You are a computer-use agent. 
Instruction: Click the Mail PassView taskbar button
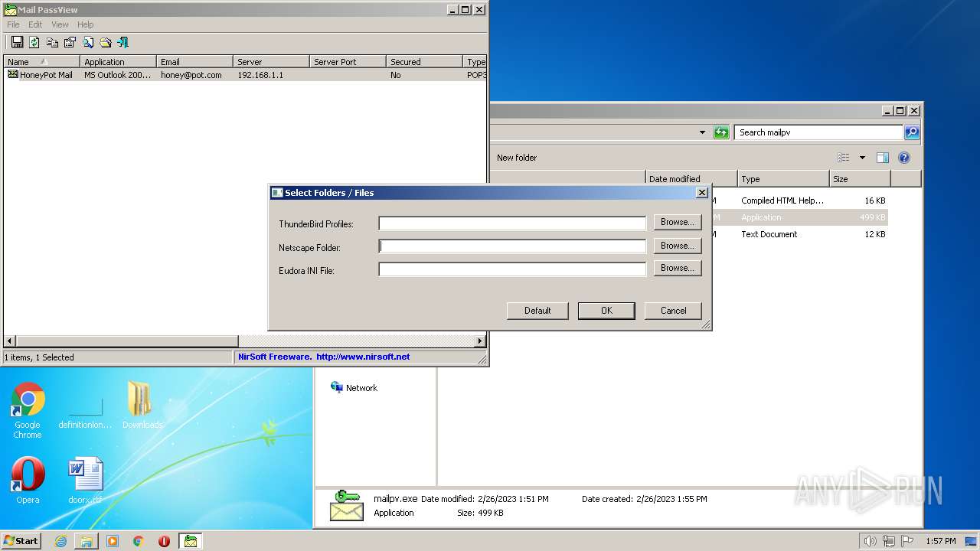coord(191,541)
